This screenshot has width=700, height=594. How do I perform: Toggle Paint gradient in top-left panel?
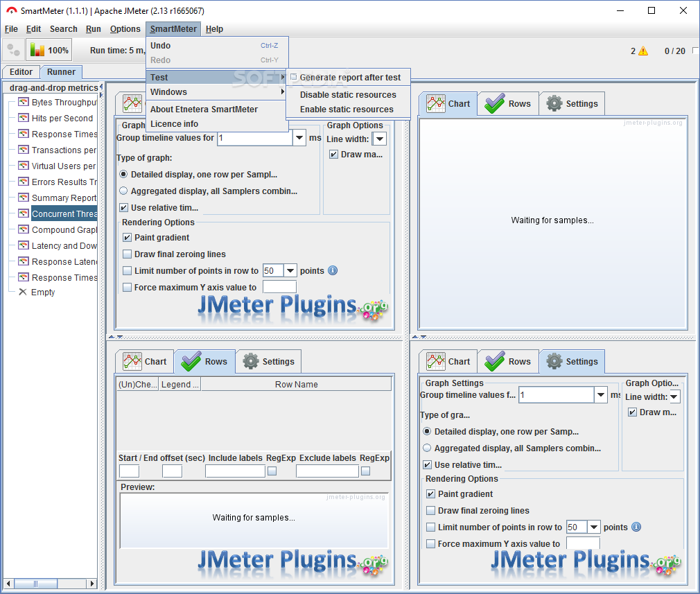coord(128,238)
